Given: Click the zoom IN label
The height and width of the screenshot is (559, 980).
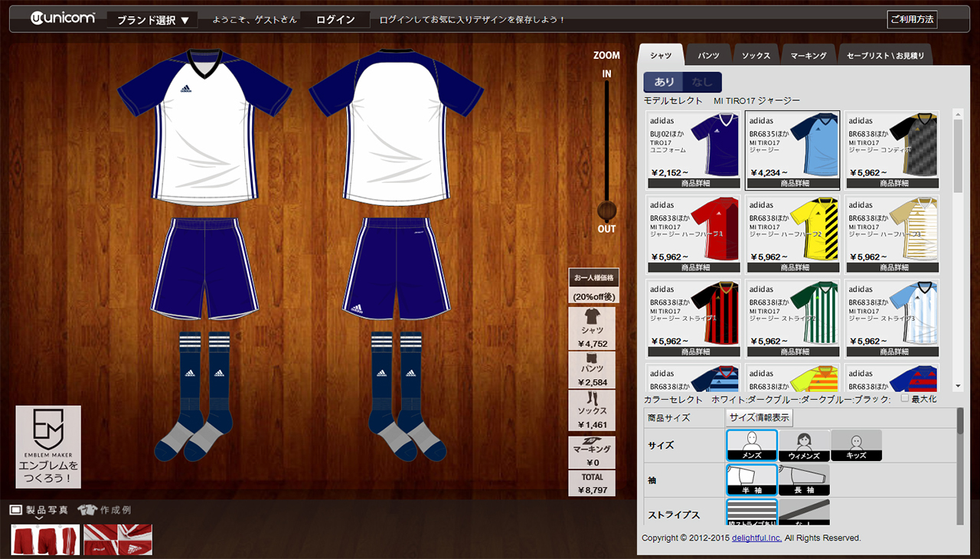Looking at the screenshot, I should [606, 74].
